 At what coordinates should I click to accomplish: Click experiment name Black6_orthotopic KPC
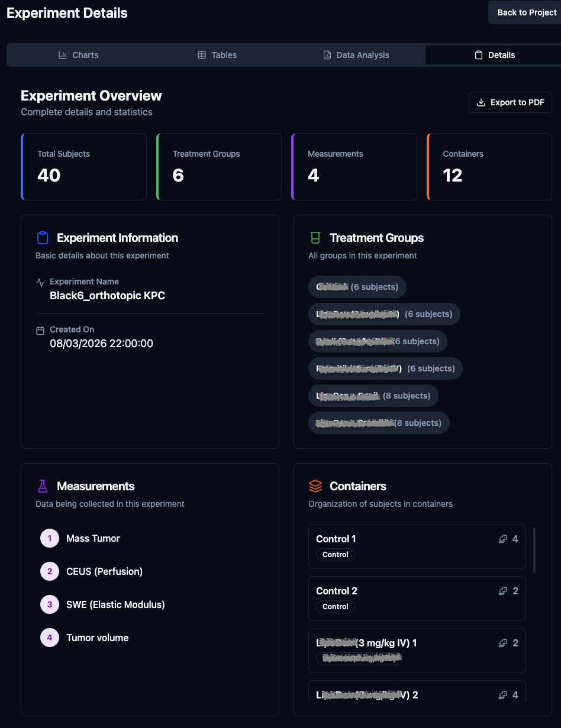coord(107,296)
